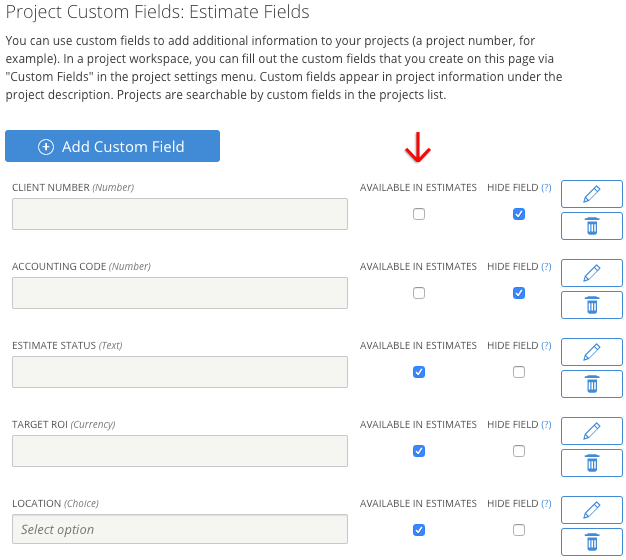
Task: Click pencil edit icon for Client Number
Action: [591, 194]
